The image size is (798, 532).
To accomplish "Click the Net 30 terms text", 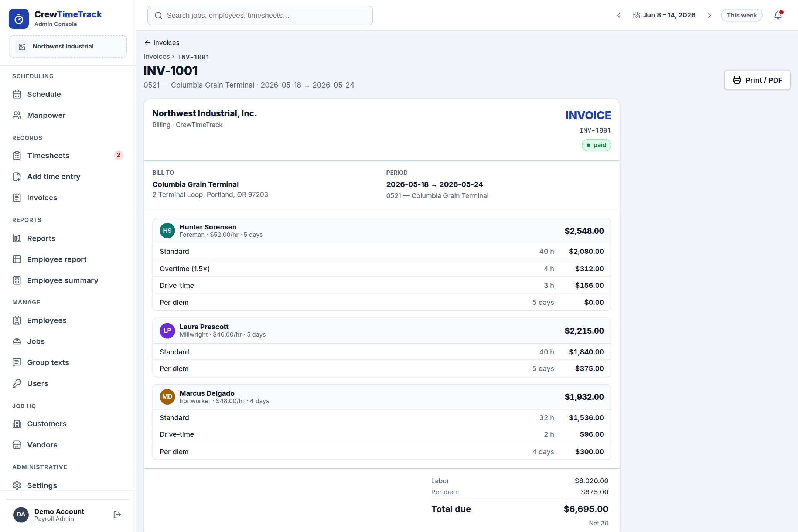I will pyautogui.click(x=598, y=523).
